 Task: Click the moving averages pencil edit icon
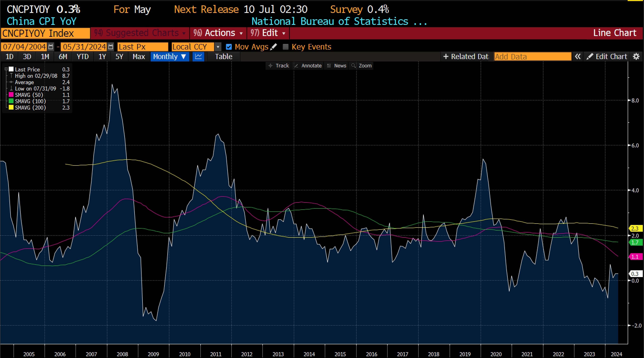(x=274, y=47)
